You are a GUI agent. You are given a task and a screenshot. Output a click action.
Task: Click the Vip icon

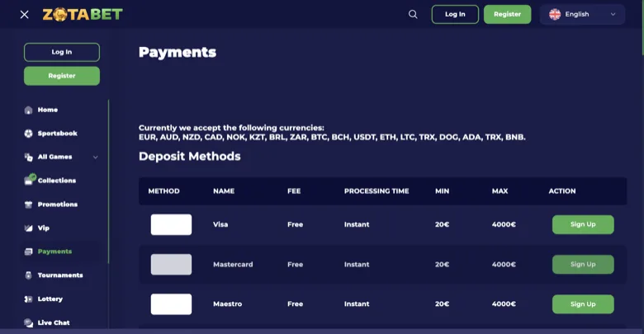(28, 228)
